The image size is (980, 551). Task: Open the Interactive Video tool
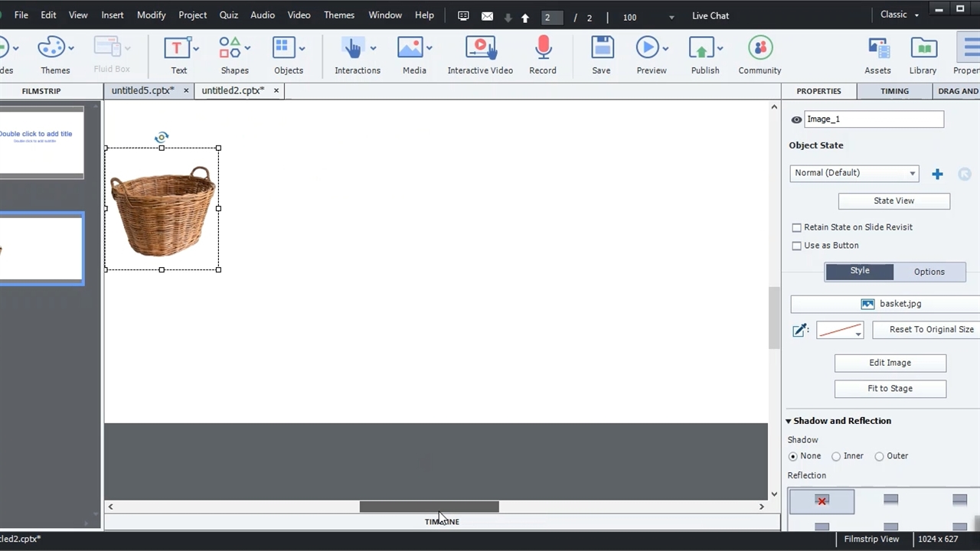pos(480,48)
